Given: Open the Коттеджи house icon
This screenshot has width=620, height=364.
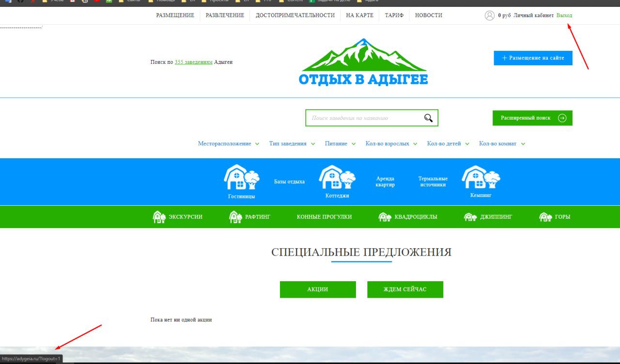Looking at the screenshot, I should point(337,178).
